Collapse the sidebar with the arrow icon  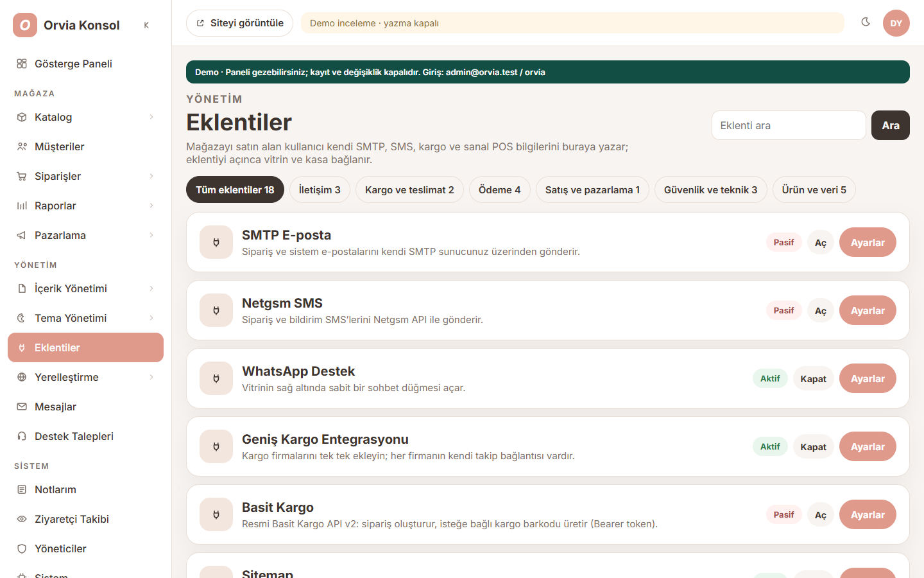click(x=146, y=25)
